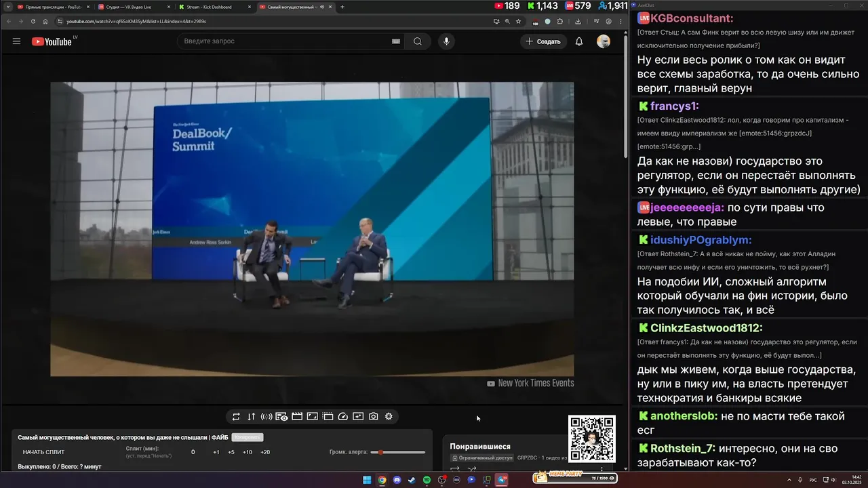Click the Rothstein_7 username in chat
868x488 pixels.
click(683, 448)
